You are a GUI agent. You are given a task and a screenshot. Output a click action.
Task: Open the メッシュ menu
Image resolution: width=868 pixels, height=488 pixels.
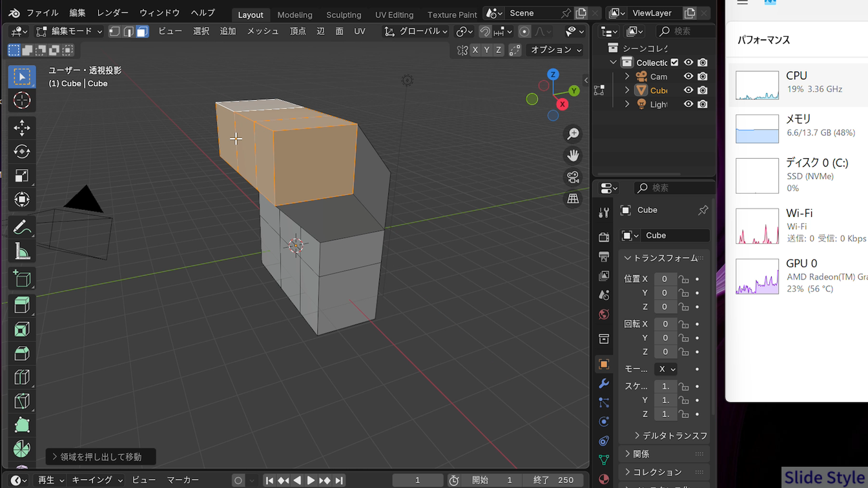(262, 32)
